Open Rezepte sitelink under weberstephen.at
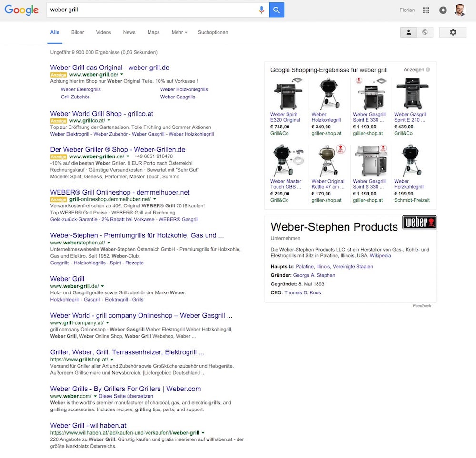 [x=135, y=263]
